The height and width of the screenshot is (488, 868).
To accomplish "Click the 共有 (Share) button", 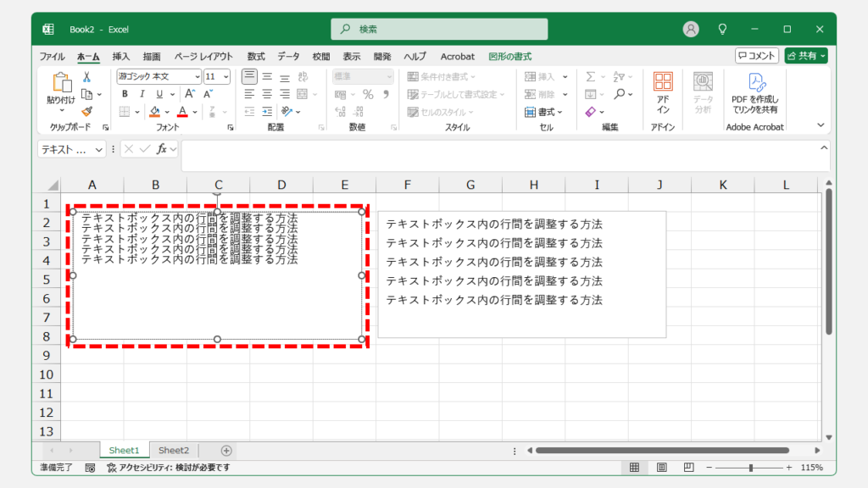I will 805,56.
